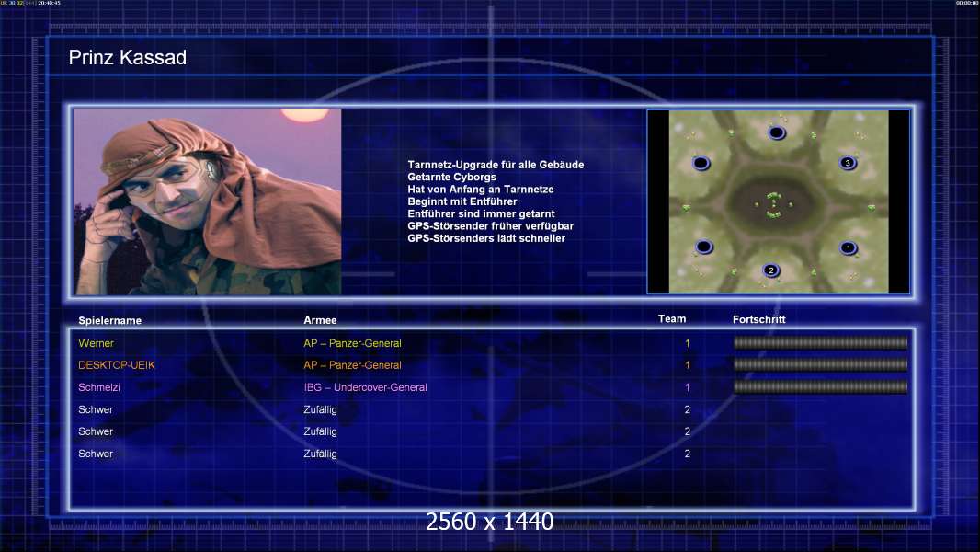Viewport: 980px width, 552px height.
Task: Click the central crater on the minimap
Action: [x=773, y=204]
